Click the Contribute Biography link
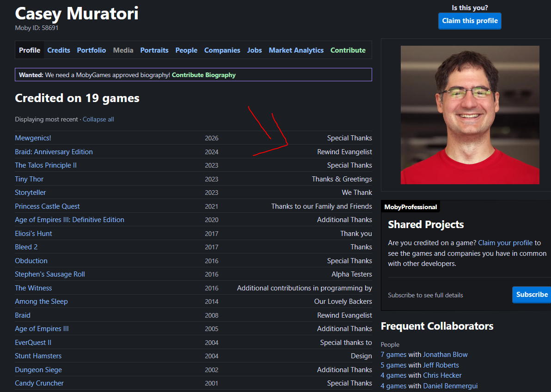Screen dimensions: 551x392 click(203, 75)
